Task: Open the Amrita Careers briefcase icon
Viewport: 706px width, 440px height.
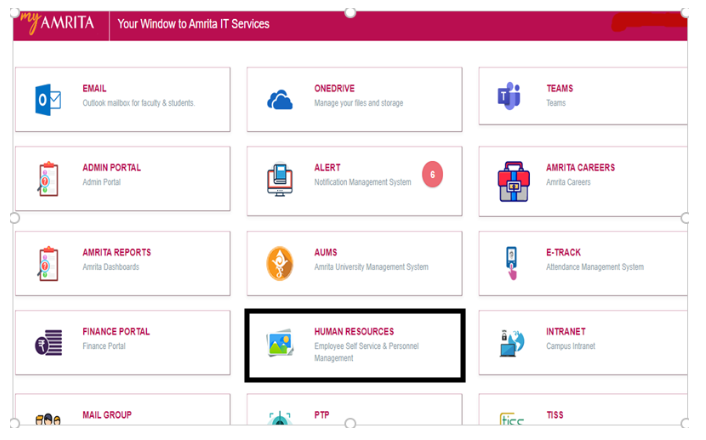Action: [514, 181]
